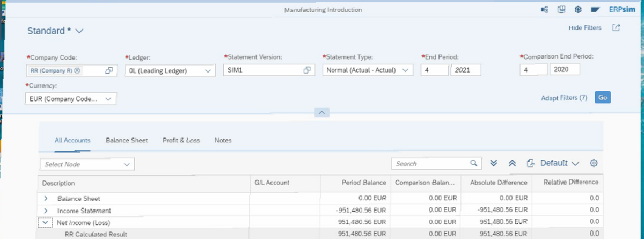Viewport: 644px width, 239px height.
Task: Remove the RR (Company R) token
Action: 77,70
